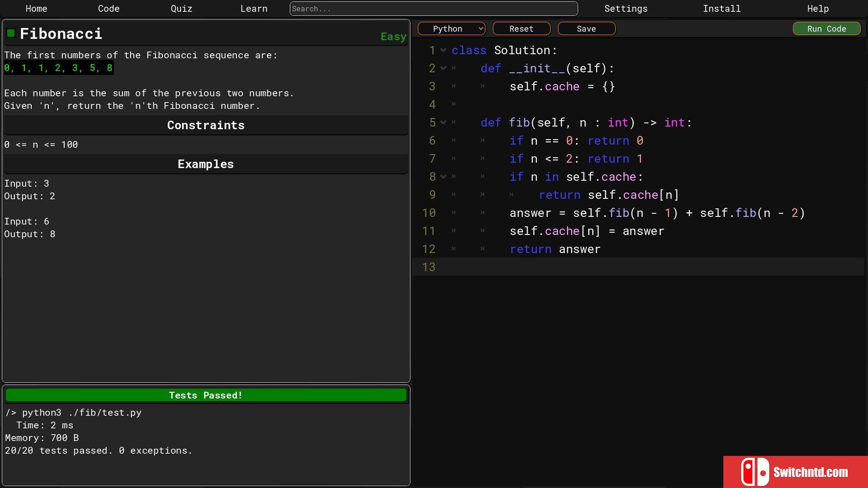Collapse the 'if n in self.cache' fold arrow
The image size is (868, 488).
coord(443,177)
